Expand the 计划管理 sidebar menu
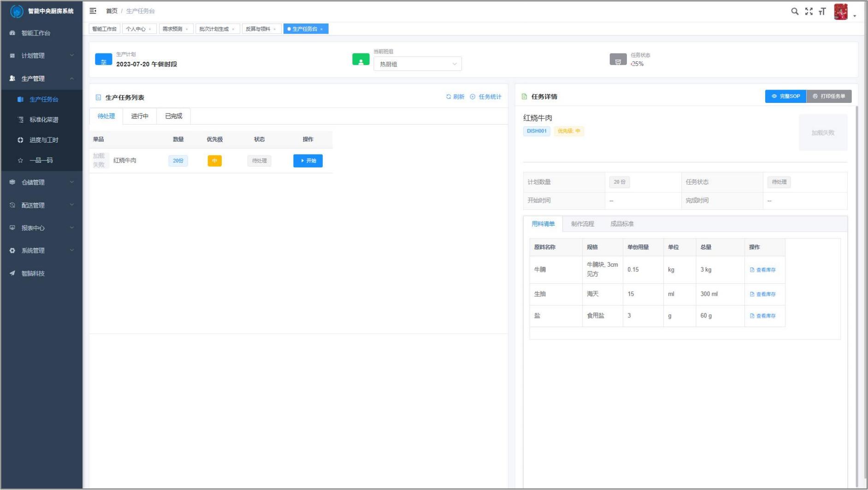The height and width of the screenshot is (490, 868). [x=41, y=55]
